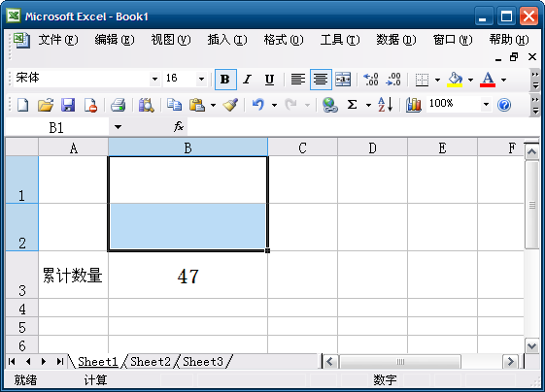The height and width of the screenshot is (392, 545).
Task: Click the fx insert function button
Action: [x=179, y=127]
